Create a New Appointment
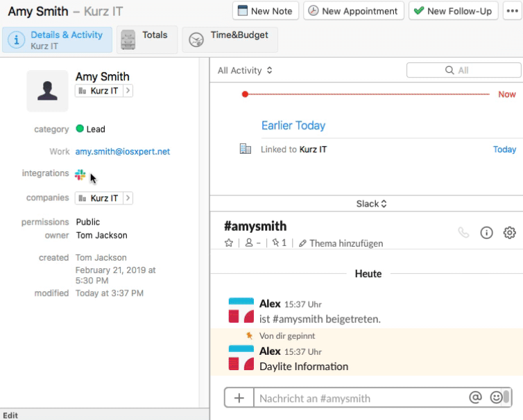 [x=354, y=11]
